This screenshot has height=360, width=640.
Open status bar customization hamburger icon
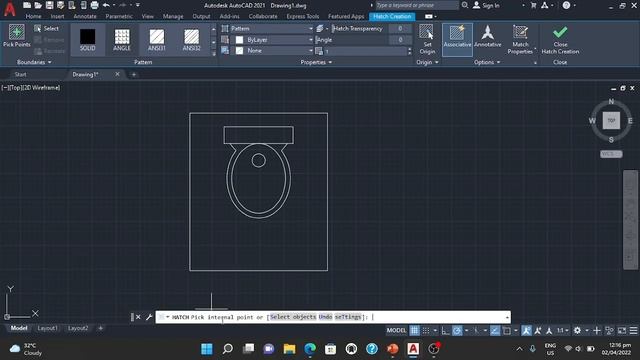pyautogui.click(x=633, y=331)
